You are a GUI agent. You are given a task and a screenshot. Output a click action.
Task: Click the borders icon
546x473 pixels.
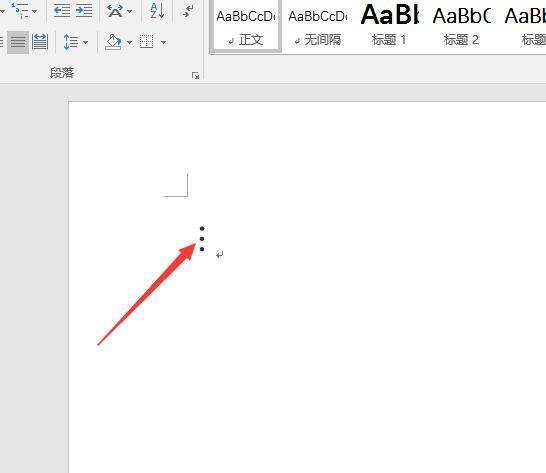[x=147, y=42]
